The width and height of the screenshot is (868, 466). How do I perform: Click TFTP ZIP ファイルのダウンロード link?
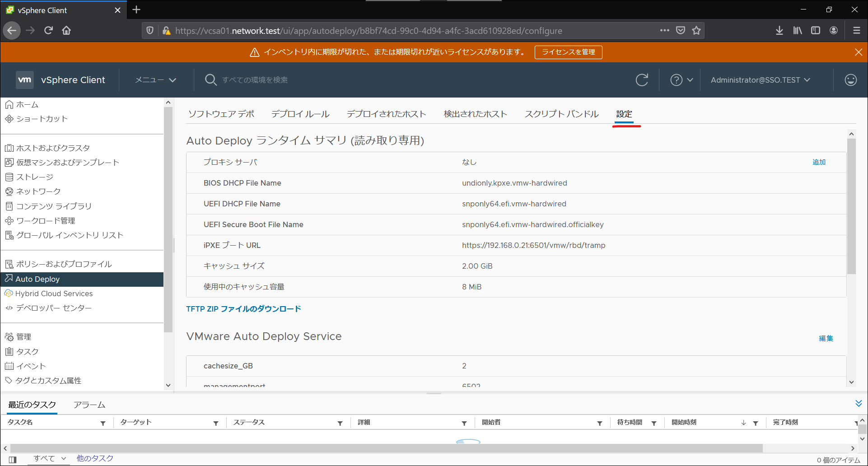(x=243, y=309)
